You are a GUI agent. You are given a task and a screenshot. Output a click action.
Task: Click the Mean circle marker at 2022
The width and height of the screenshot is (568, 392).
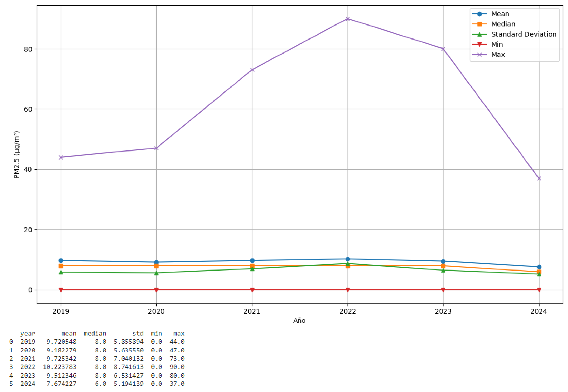click(347, 259)
